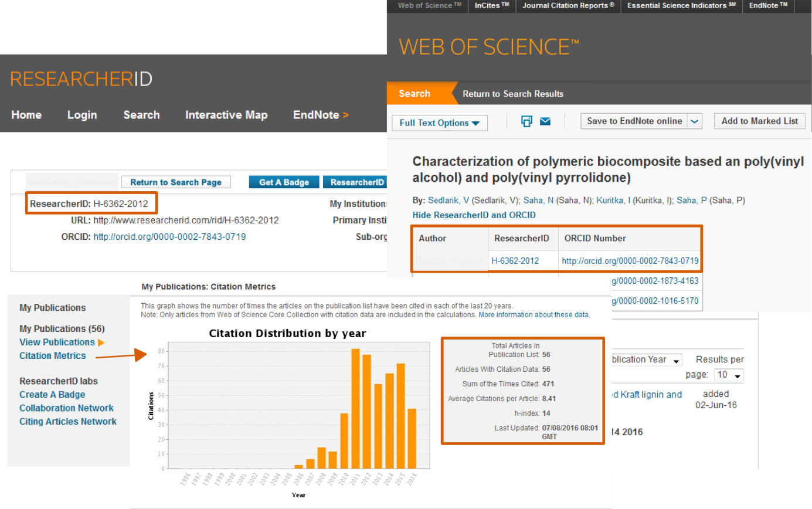Click the ResearcherID blue button
The width and height of the screenshot is (812, 509).
coord(356,182)
